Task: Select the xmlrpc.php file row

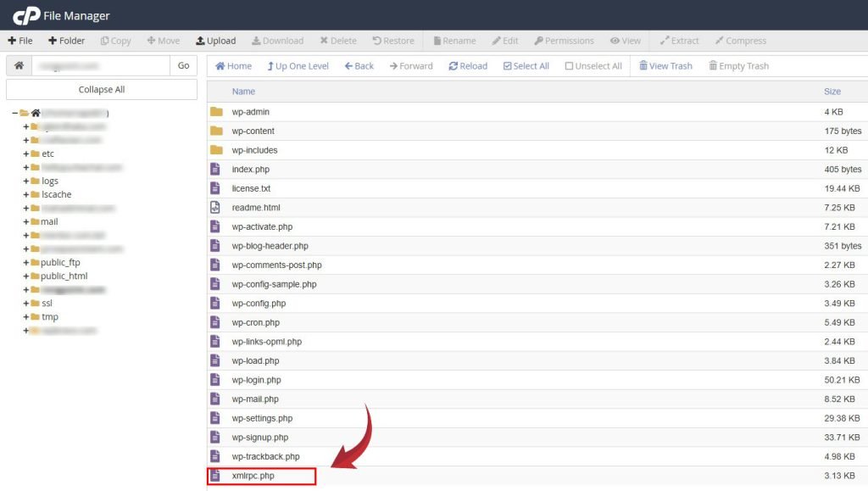Action: click(x=253, y=477)
